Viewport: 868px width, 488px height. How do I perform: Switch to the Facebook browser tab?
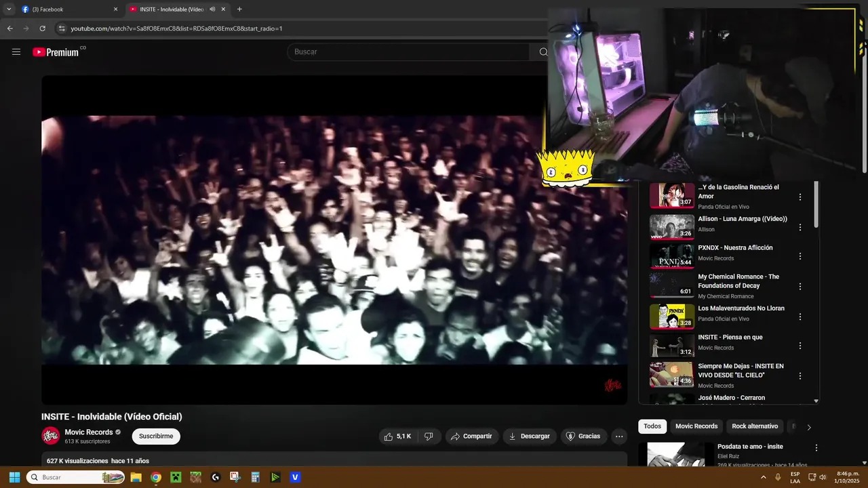66,9
